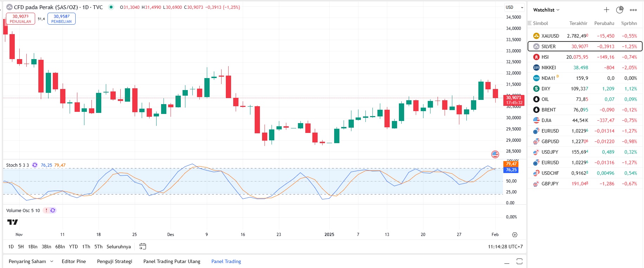Click the add symbol plus icon in Watchlist
The height and width of the screenshot is (268, 644).
tap(606, 10)
